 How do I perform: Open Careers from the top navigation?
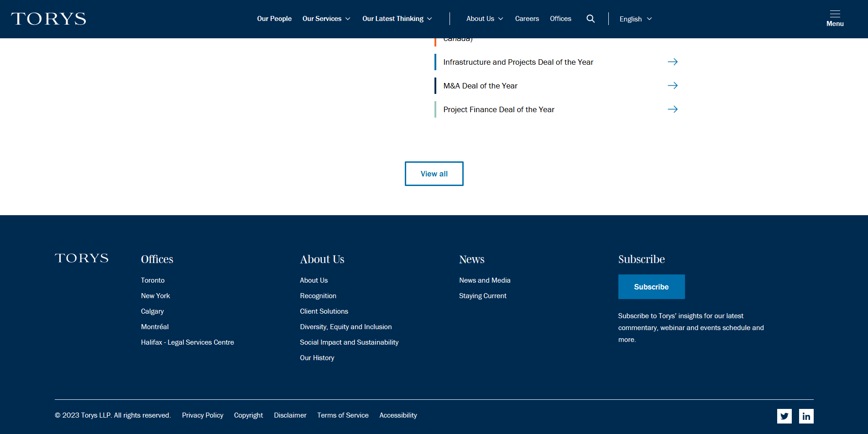coord(527,19)
